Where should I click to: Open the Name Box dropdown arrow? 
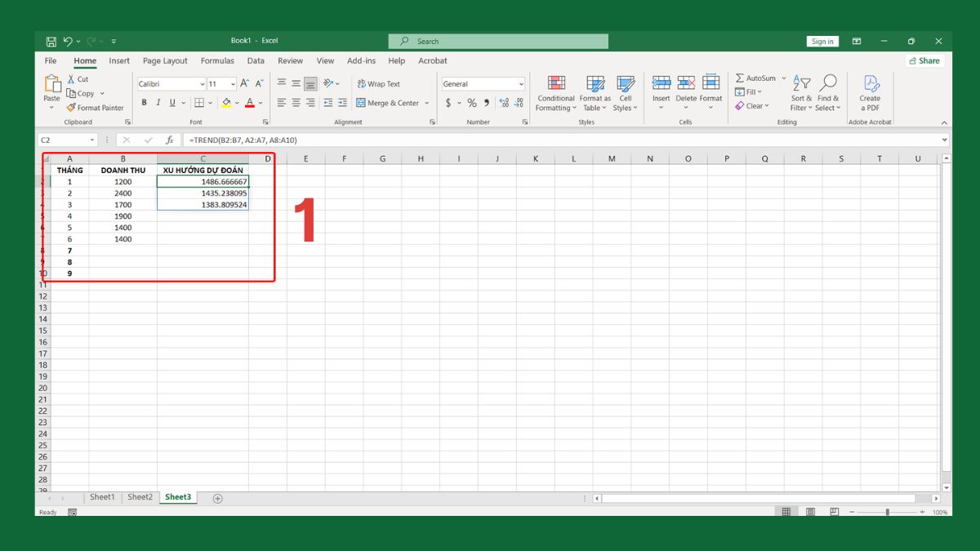point(91,140)
